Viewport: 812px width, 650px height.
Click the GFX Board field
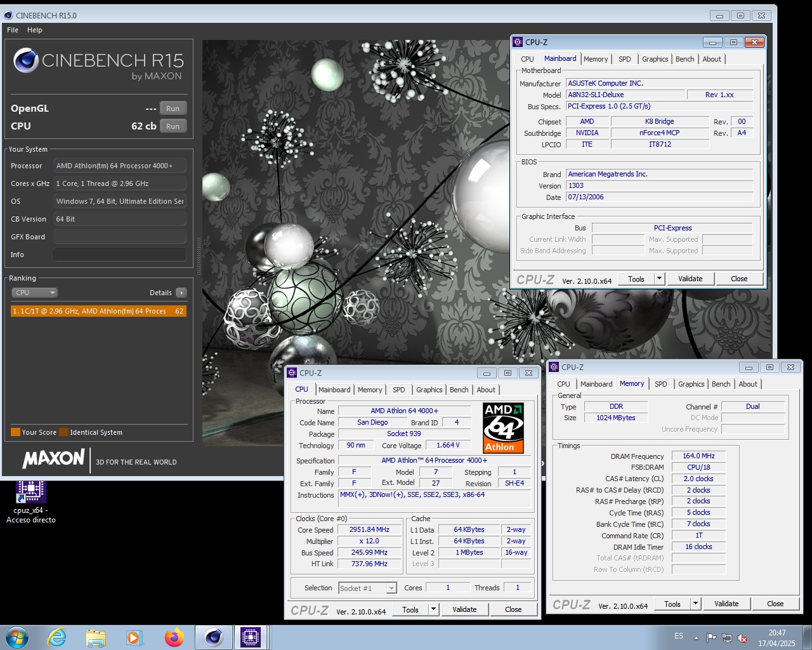tap(120, 237)
